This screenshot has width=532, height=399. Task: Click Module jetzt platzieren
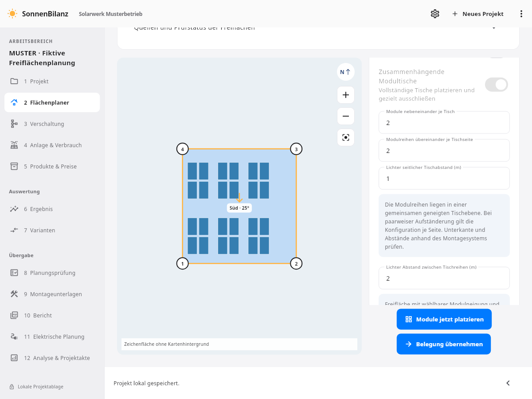pos(444,319)
